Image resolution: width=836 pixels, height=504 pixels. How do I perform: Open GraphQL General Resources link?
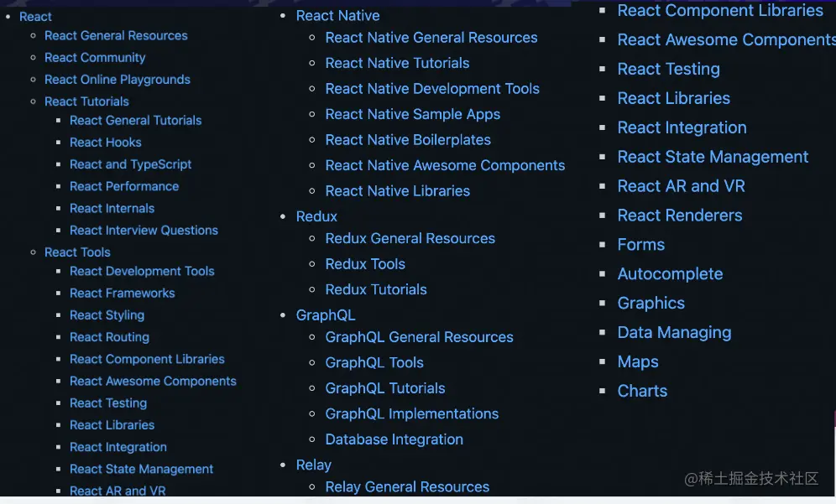419,337
